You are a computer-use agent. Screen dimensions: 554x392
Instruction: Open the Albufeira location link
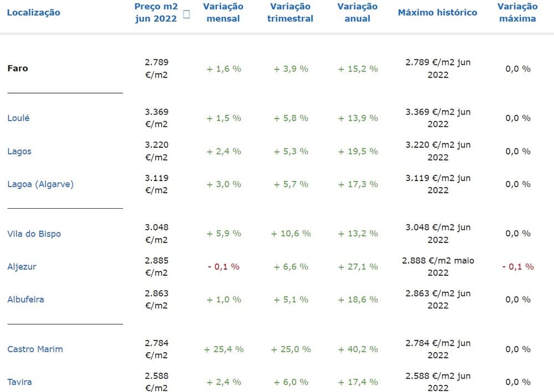[26, 300]
